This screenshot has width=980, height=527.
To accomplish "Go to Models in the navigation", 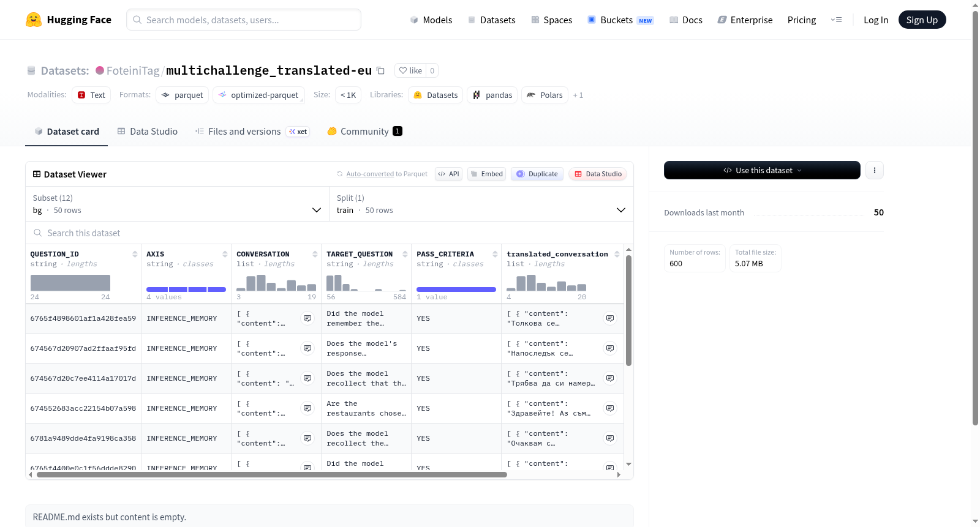I will (431, 20).
